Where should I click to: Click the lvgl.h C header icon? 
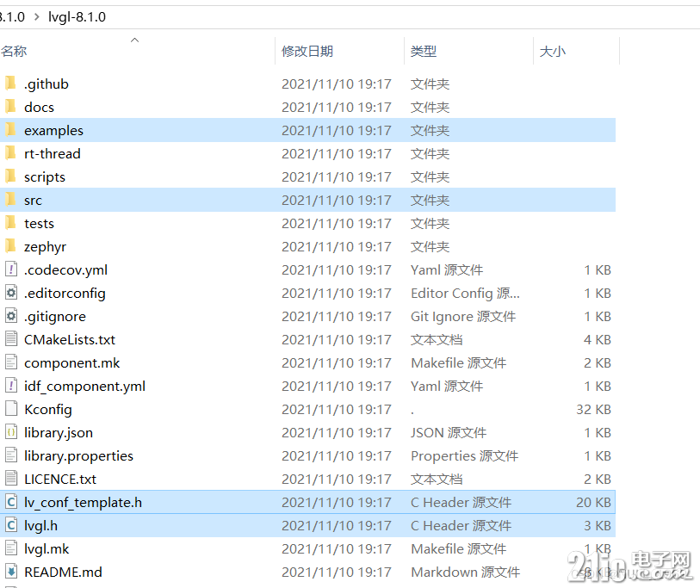(x=11, y=525)
